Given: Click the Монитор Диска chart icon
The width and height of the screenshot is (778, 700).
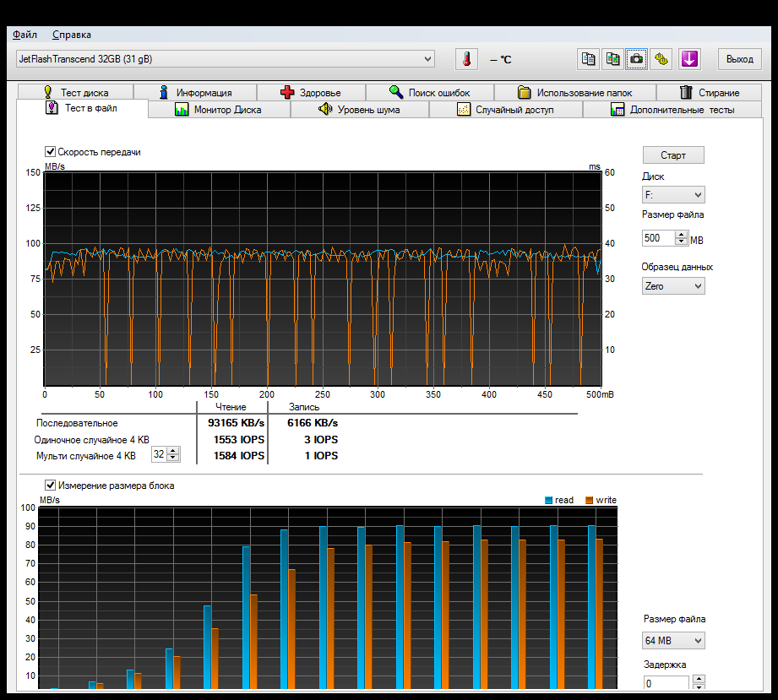Looking at the screenshot, I should click(x=182, y=109).
